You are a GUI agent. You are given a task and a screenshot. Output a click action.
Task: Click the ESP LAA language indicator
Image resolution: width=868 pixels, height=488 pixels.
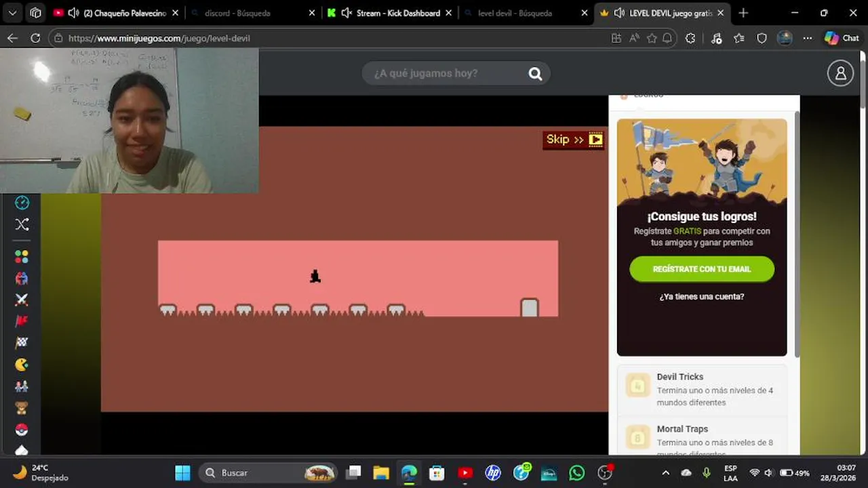730,472
